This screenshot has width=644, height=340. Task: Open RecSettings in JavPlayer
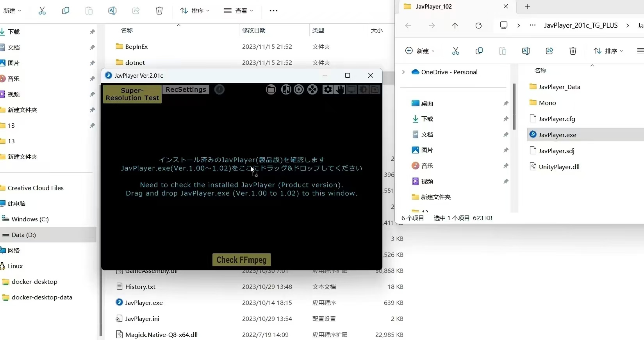[186, 89]
